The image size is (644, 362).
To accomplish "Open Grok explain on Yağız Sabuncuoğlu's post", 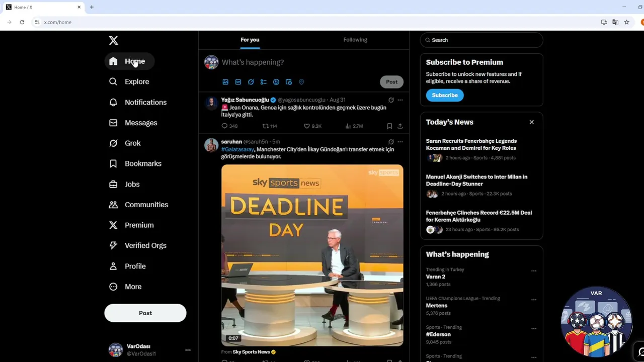I will 391,100.
